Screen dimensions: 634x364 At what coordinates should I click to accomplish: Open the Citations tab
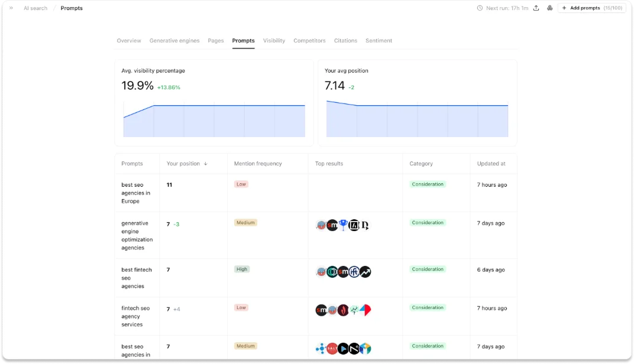point(345,40)
